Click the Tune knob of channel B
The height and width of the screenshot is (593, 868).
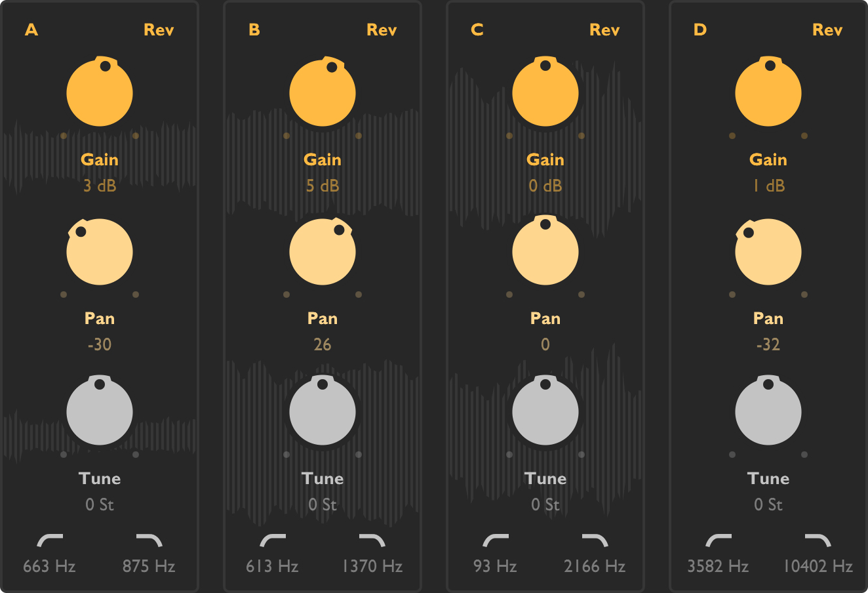[x=323, y=411]
